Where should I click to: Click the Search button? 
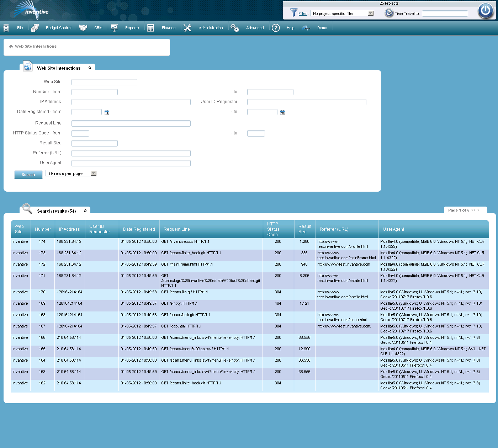click(x=28, y=175)
